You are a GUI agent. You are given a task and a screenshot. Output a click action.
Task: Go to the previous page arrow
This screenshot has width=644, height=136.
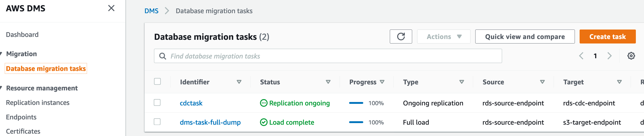click(581, 56)
